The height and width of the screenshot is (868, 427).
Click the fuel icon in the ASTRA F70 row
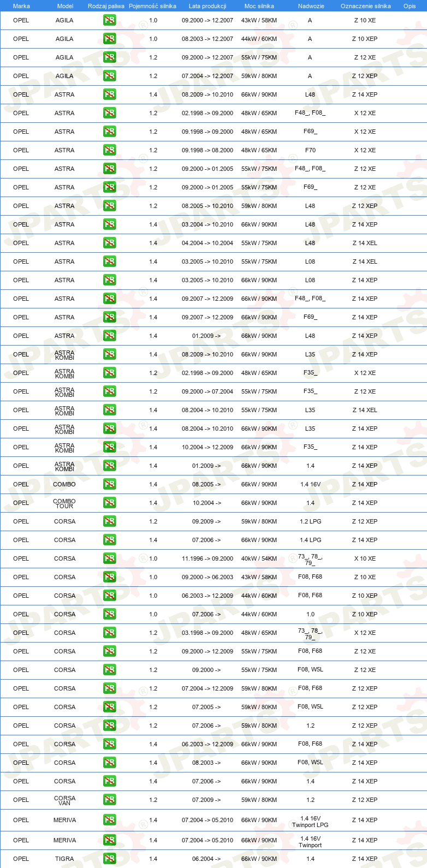click(x=109, y=150)
